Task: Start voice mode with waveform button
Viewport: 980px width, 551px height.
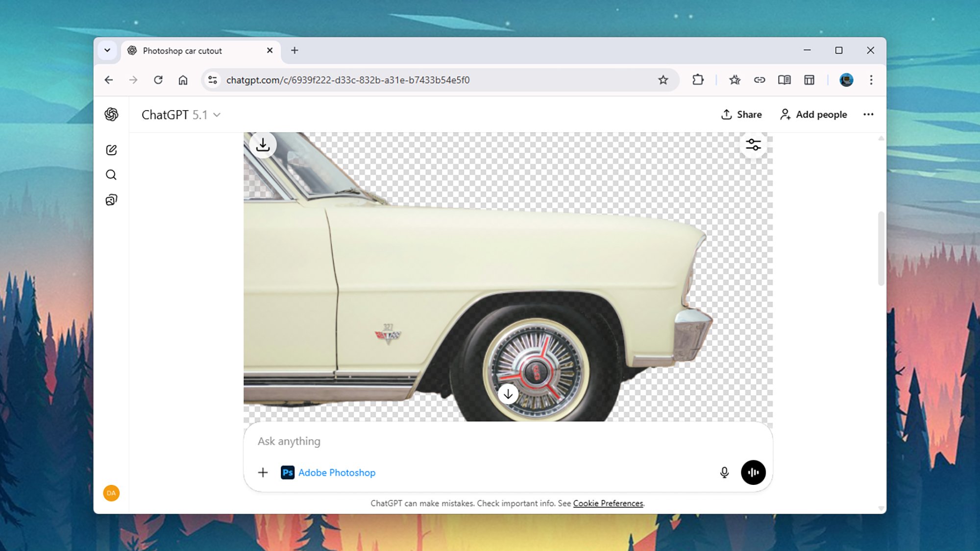Action: (x=753, y=472)
